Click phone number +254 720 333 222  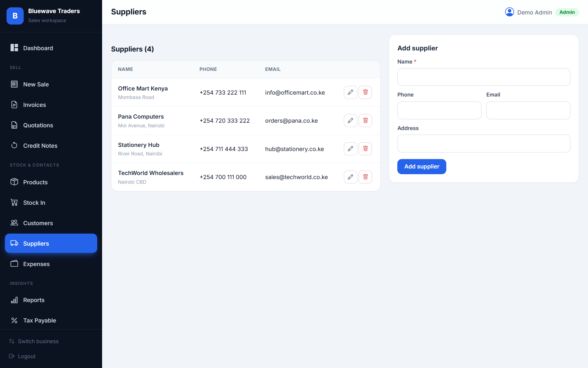tap(225, 121)
